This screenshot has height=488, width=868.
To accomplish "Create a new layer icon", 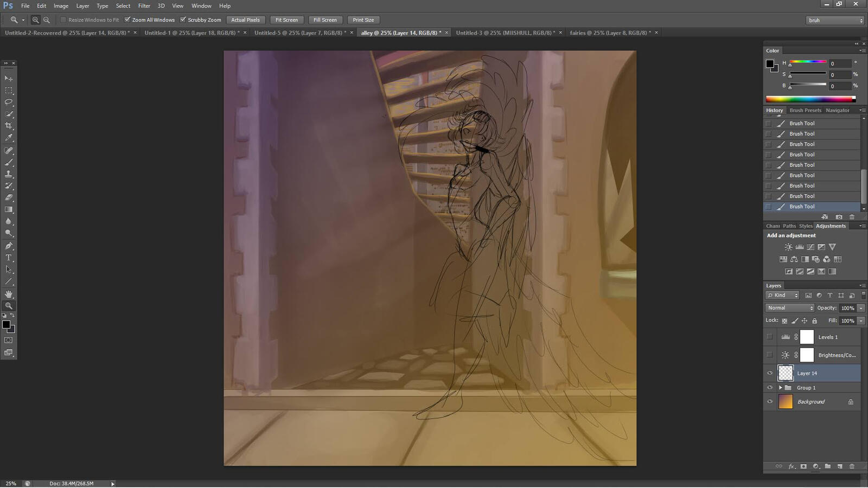I will 840,466.
